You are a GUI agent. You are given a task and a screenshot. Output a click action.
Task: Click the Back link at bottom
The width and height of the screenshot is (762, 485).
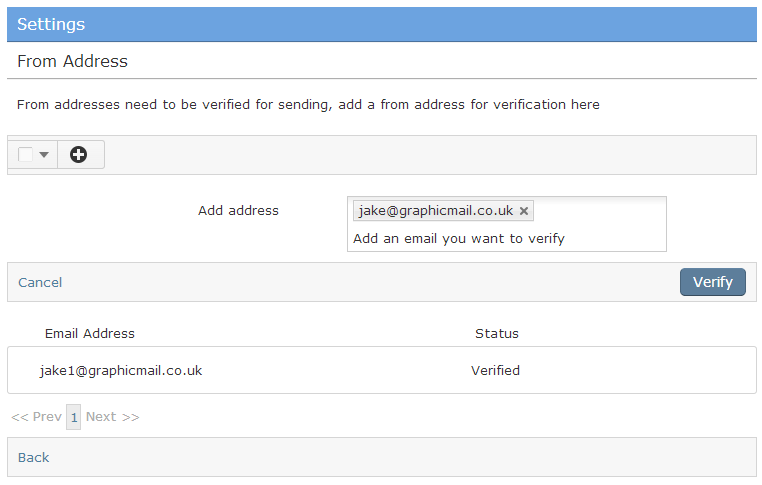pyautogui.click(x=34, y=457)
